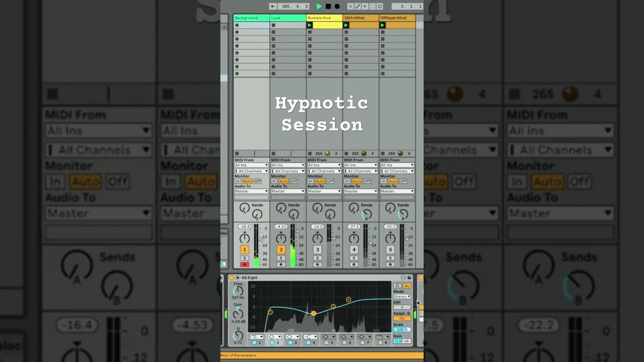Set Background track monitor to In
644x362 pixels.
click(x=237, y=181)
